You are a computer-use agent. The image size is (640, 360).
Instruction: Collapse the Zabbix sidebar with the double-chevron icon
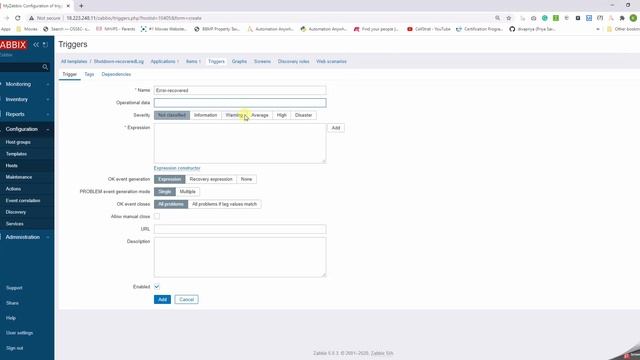(x=36, y=44)
